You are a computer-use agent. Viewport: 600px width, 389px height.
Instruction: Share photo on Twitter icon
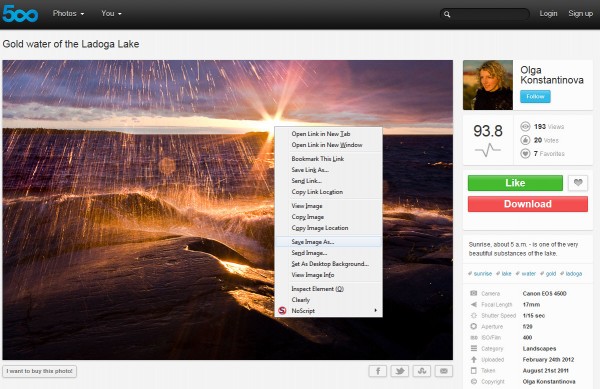click(x=400, y=371)
